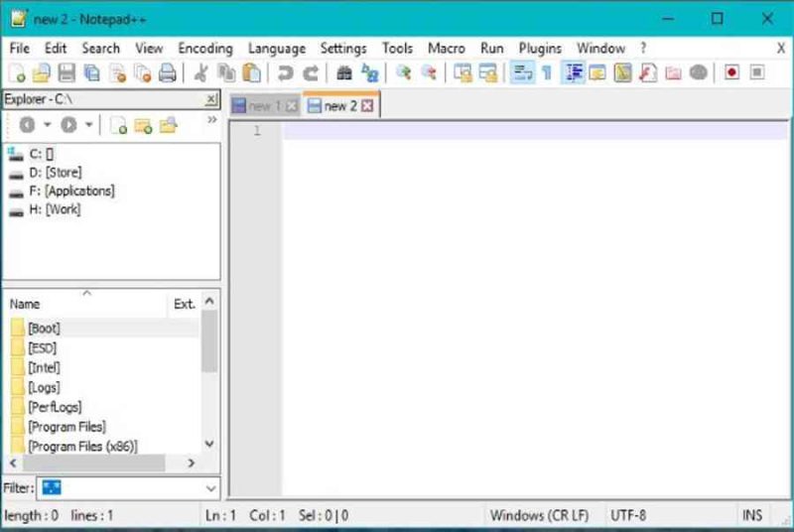Click the Open file toolbar icon
Image resolution: width=794 pixels, height=532 pixels.
click(x=42, y=72)
